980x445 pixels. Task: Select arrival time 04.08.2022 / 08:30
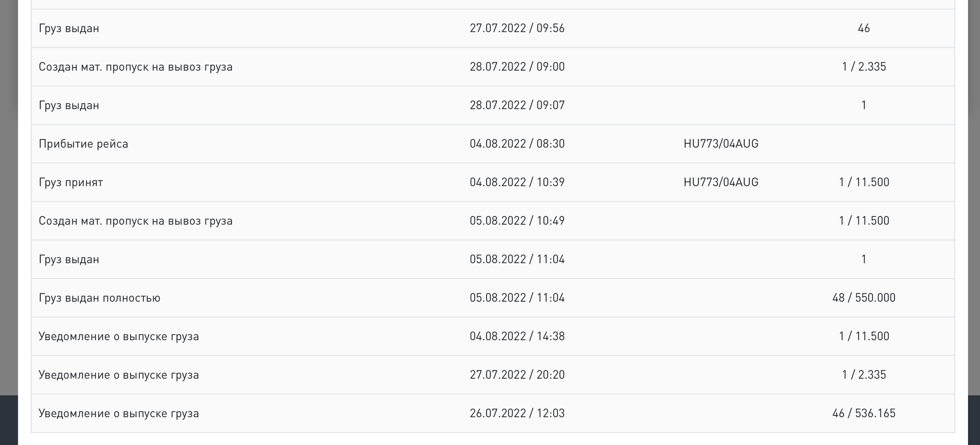[517, 144]
